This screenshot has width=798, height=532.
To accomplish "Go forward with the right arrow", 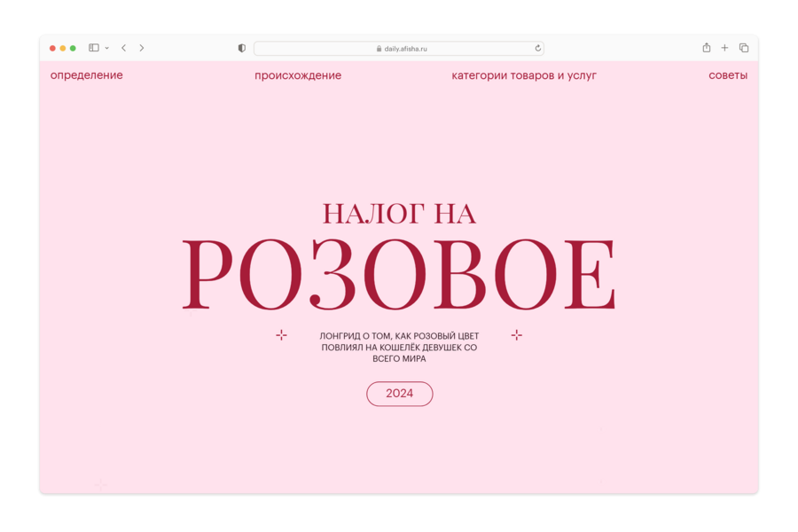I will point(142,48).
